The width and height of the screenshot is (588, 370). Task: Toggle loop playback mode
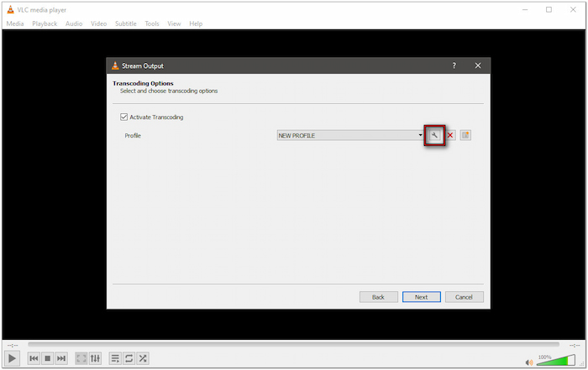129,358
